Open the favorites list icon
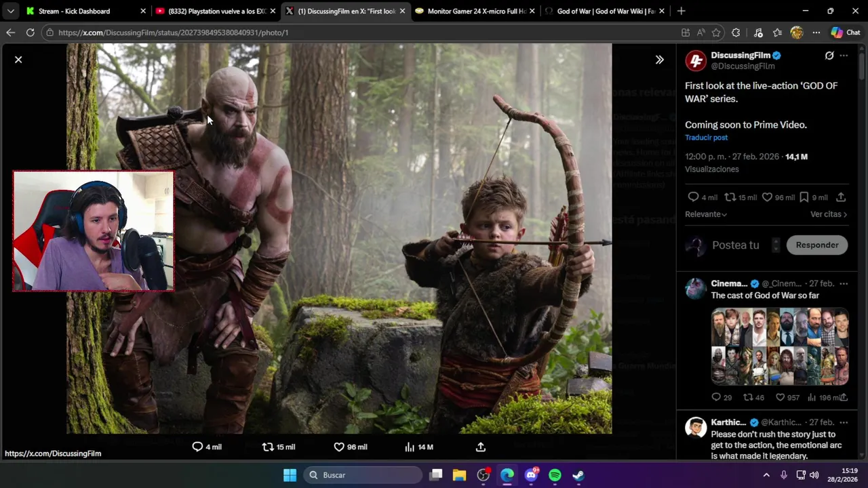 pos(777,33)
